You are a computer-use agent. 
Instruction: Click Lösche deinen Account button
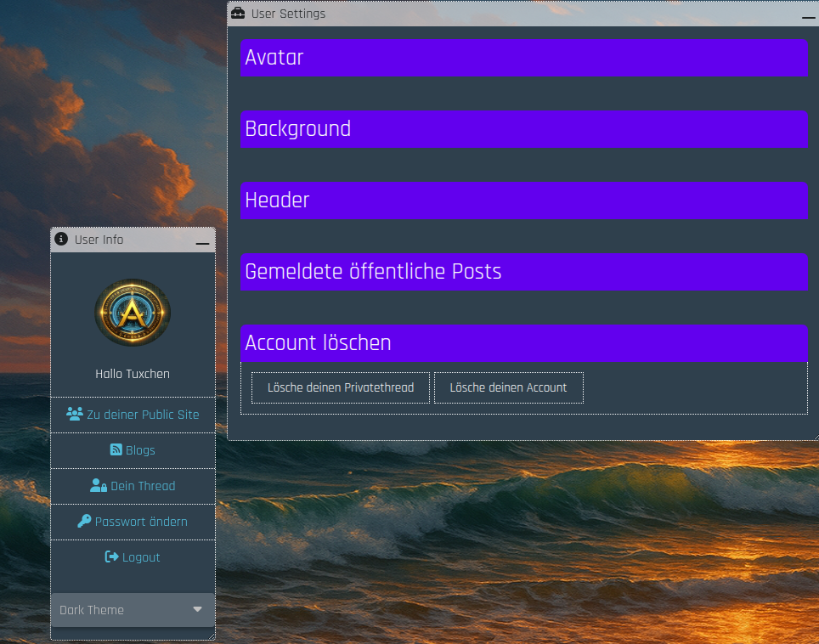(x=508, y=387)
